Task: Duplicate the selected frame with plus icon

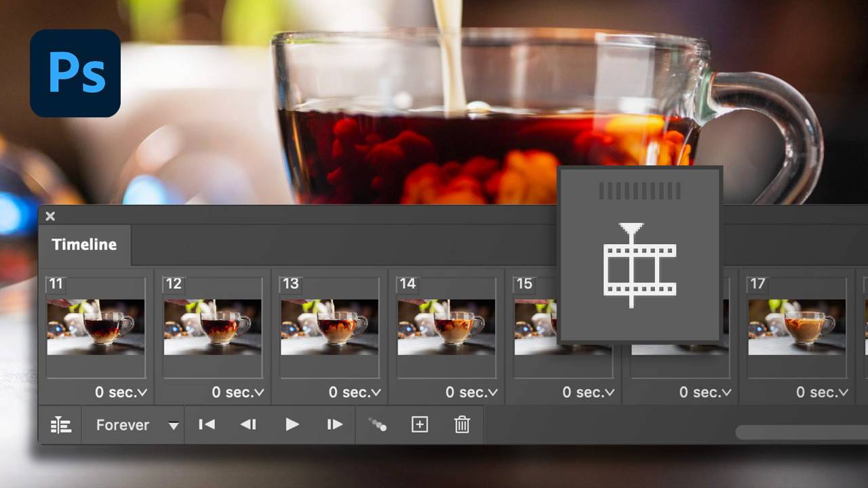Action: [x=420, y=425]
